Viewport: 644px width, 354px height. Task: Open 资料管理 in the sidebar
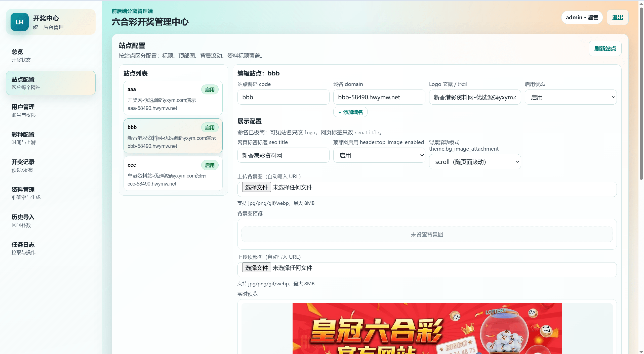coord(51,193)
